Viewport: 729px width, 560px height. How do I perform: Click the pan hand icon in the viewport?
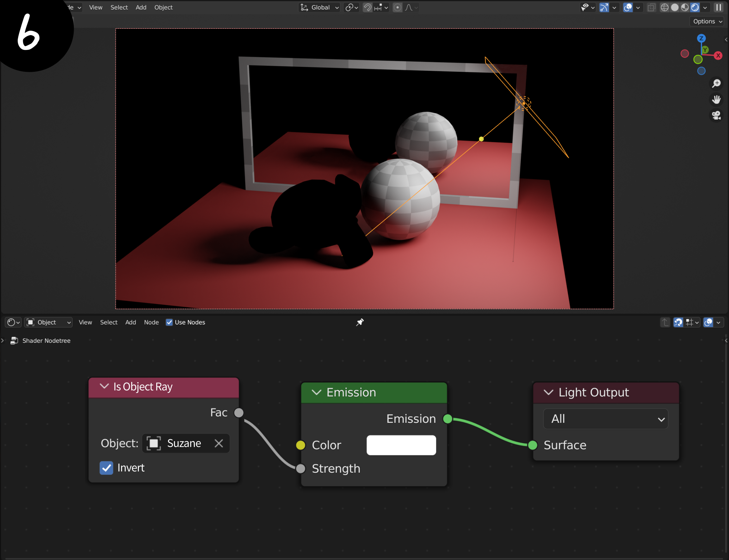click(716, 99)
